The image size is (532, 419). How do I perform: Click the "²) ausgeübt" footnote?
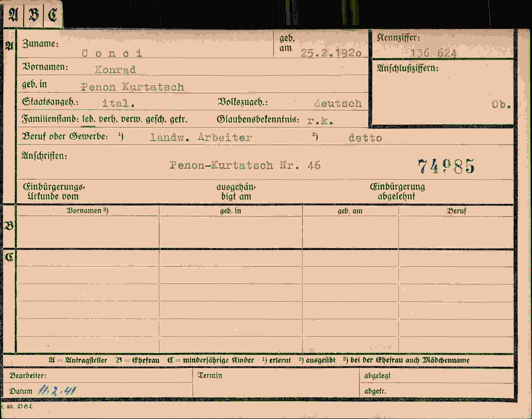coord(317,360)
